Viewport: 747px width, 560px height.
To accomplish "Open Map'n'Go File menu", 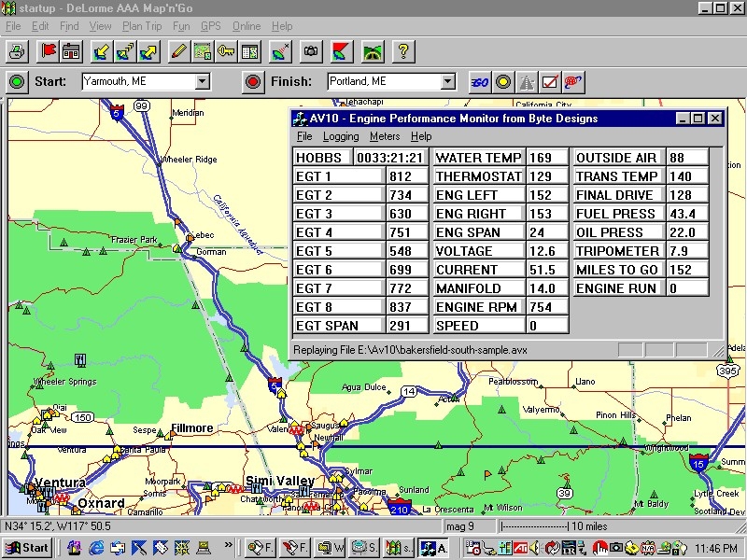I will point(13,26).
